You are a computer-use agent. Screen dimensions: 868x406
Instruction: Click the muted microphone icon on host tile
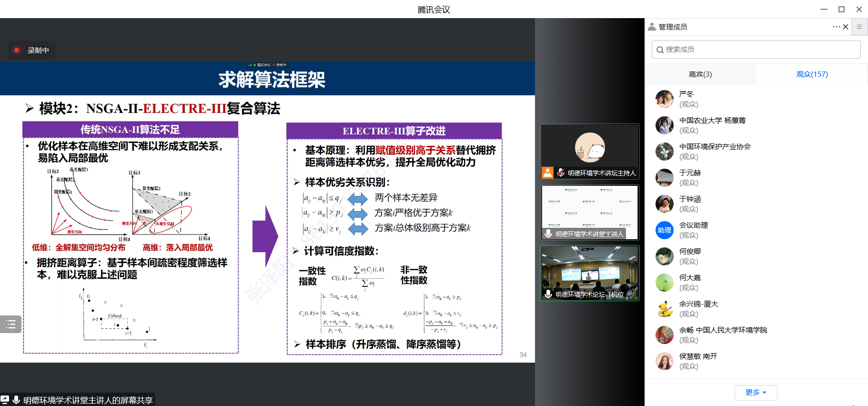pyautogui.click(x=561, y=173)
